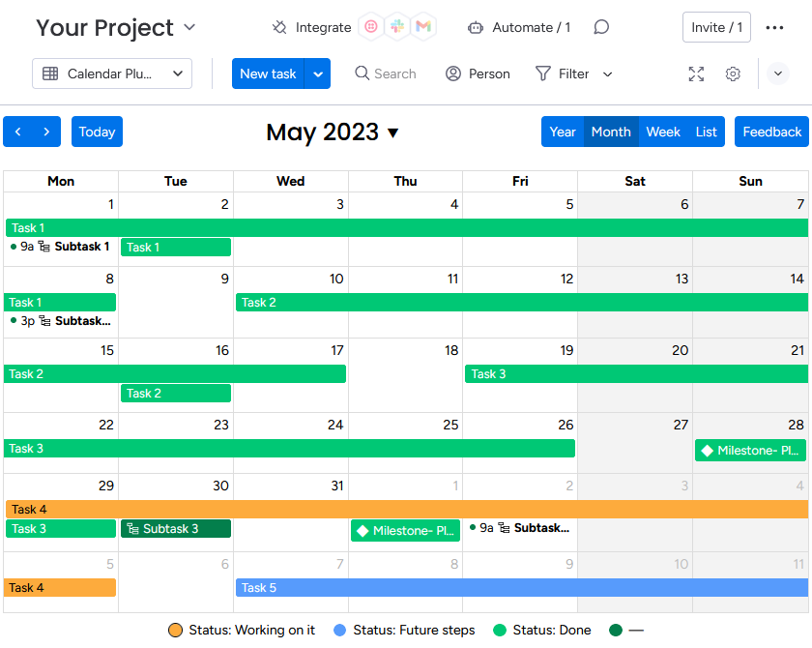812x648 pixels.
Task: Open the Slack integration icon
Action: (397, 27)
